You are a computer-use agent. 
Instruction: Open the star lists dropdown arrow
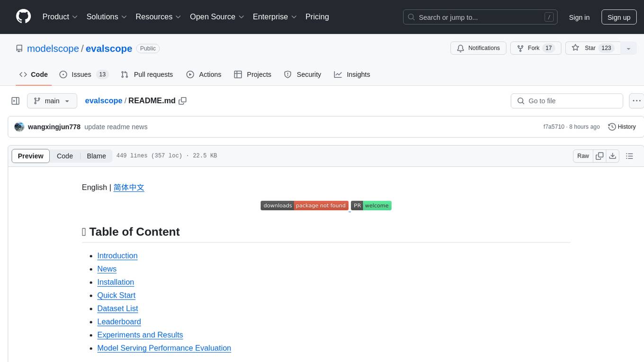pyautogui.click(x=628, y=48)
